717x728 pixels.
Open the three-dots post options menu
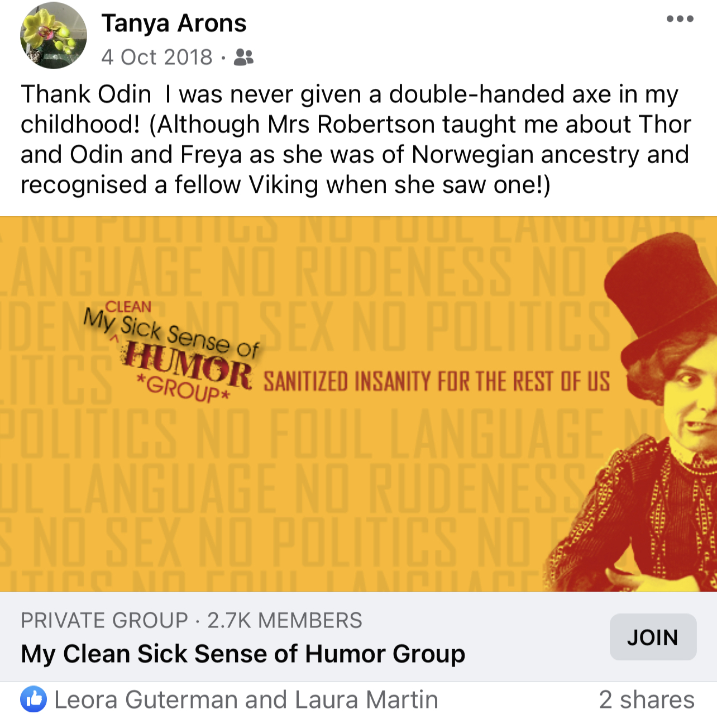(x=680, y=19)
